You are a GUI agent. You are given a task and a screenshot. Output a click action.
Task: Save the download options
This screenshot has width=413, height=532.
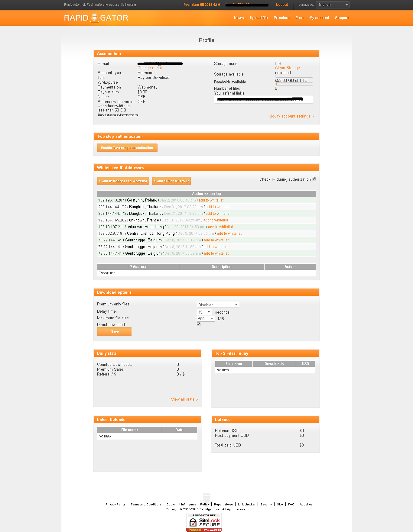coord(114,331)
